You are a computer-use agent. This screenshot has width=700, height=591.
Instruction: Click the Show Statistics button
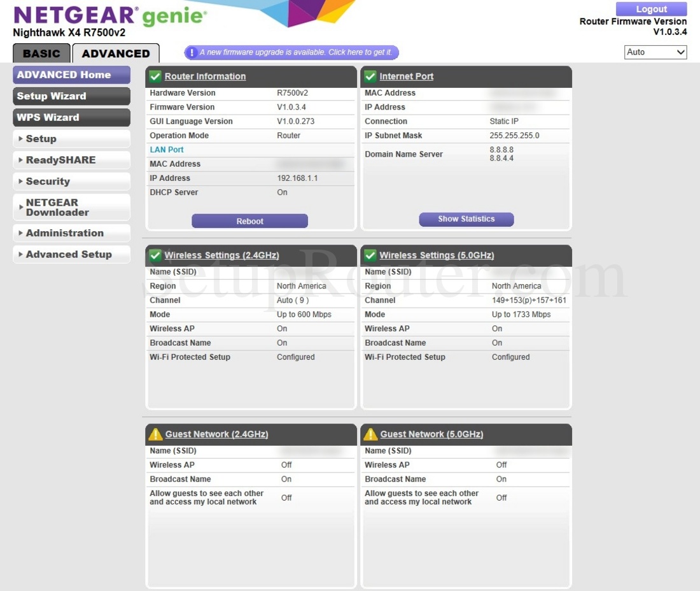pyautogui.click(x=466, y=218)
